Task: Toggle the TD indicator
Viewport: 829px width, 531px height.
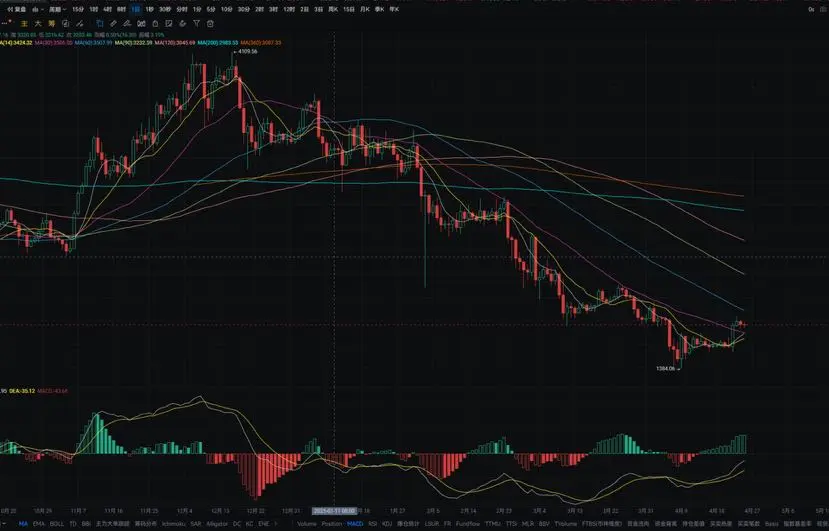Action: (x=73, y=524)
